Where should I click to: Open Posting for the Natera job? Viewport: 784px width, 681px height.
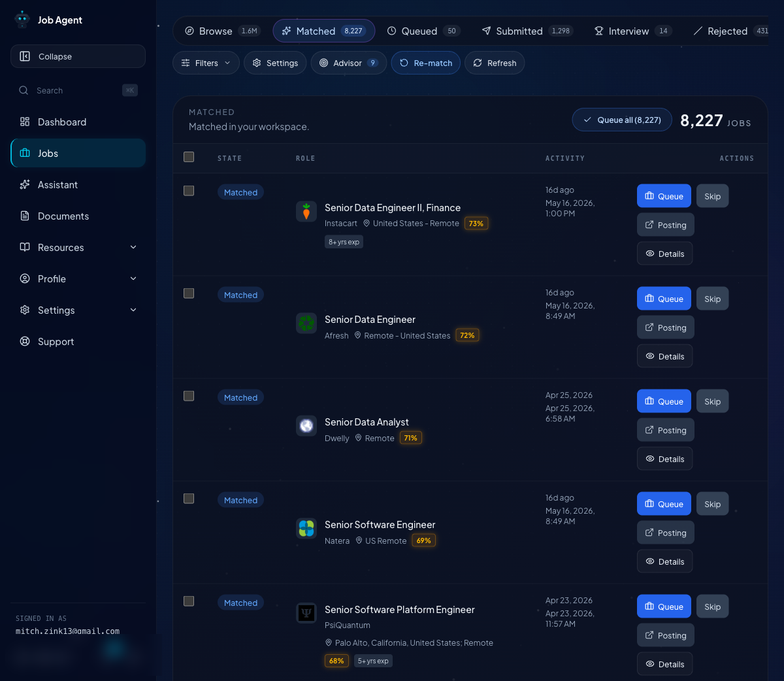[666, 533]
